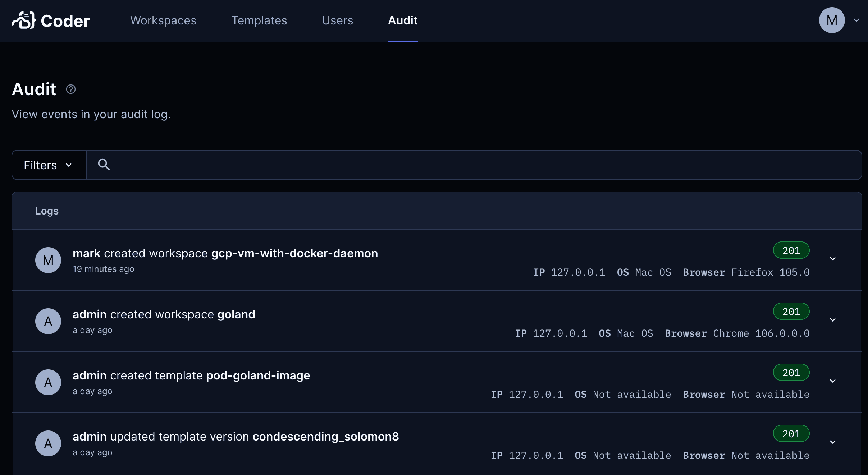This screenshot has height=475, width=868.
Task: Open the user menu chevron beside the top avatar
Action: 857,20
